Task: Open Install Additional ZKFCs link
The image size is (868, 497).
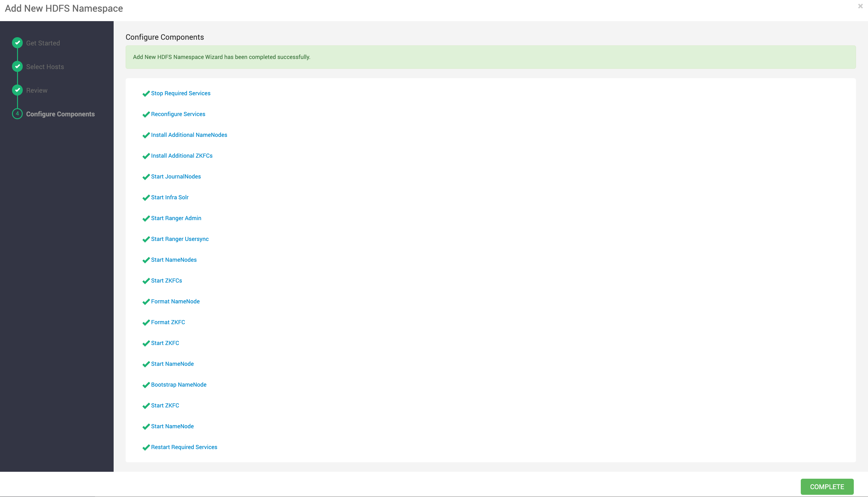Action: [x=182, y=156]
